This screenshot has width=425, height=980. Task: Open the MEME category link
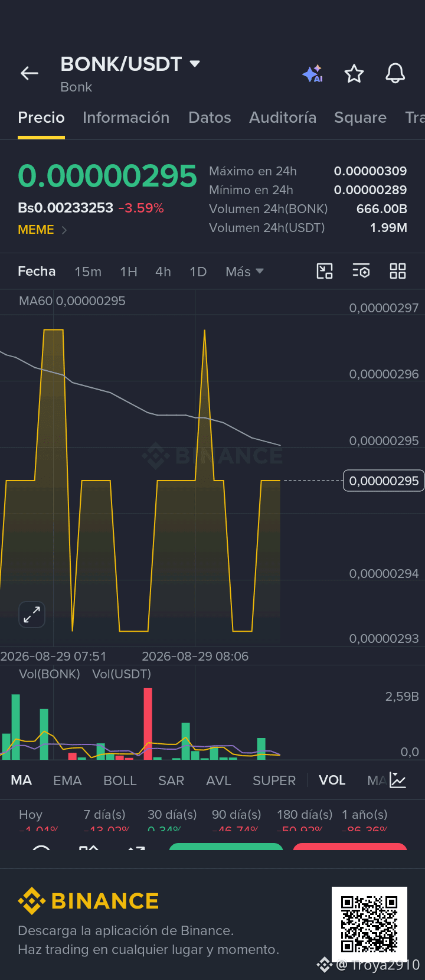tap(42, 230)
